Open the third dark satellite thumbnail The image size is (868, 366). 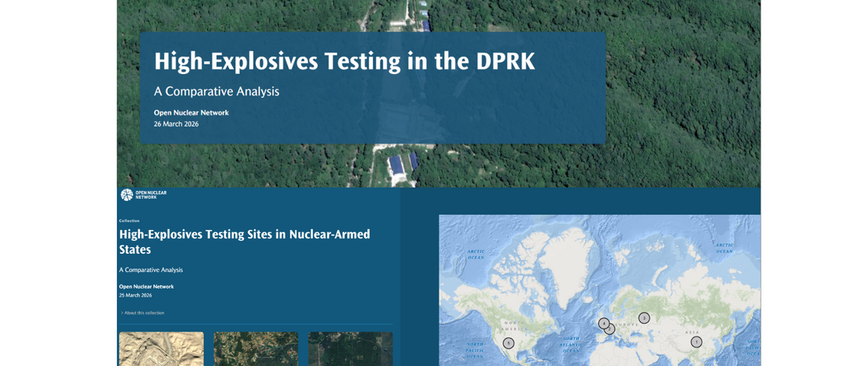coord(351,349)
